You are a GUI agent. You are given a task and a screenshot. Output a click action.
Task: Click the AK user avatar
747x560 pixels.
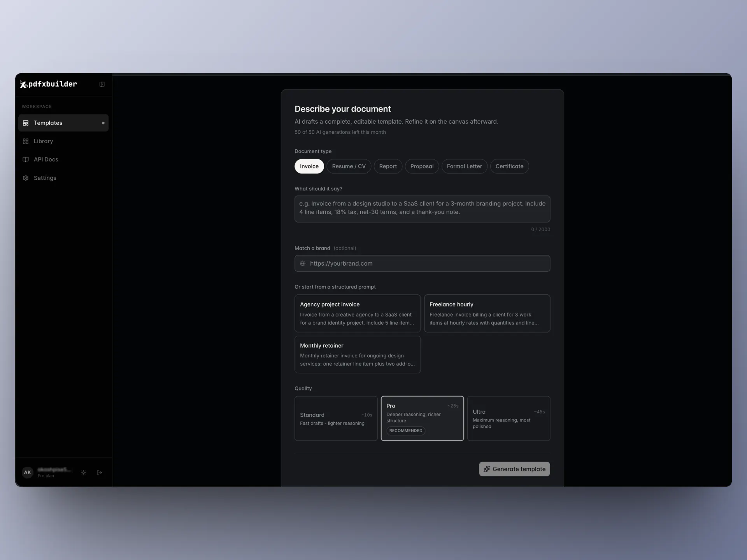click(27, 472)
